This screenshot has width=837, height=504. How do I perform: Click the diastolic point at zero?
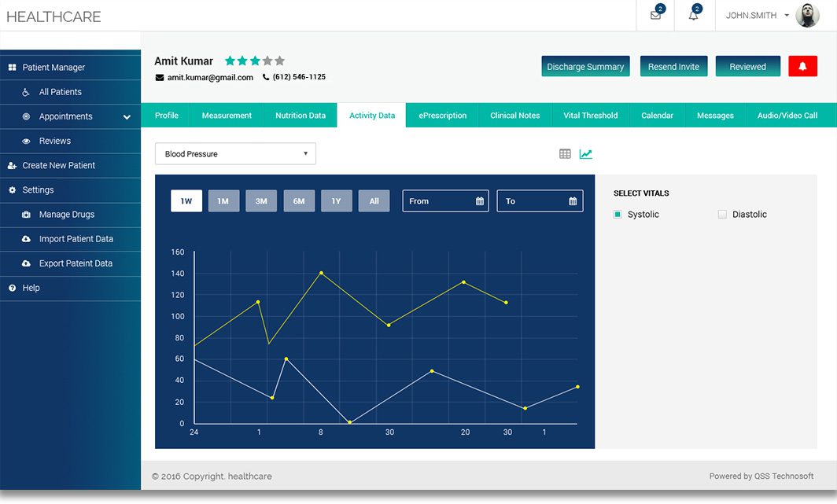coord(349,422)
